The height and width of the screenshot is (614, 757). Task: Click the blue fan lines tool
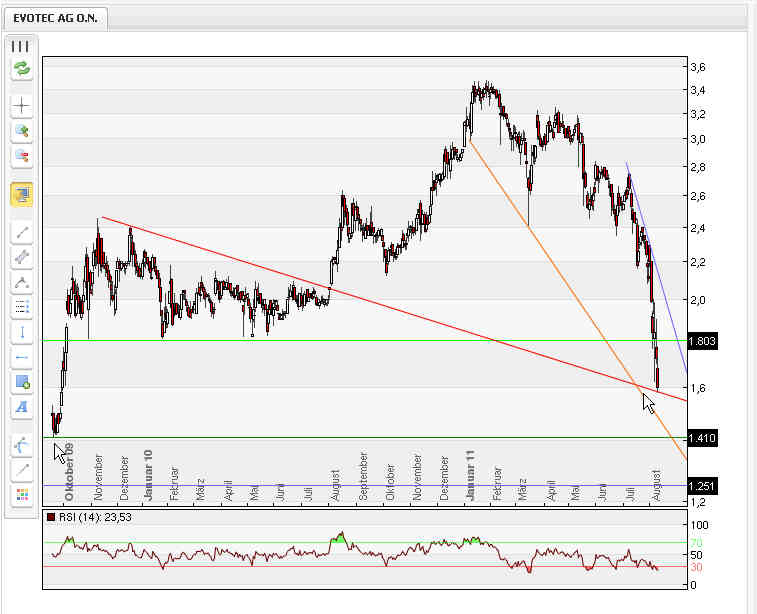[21, 444]
